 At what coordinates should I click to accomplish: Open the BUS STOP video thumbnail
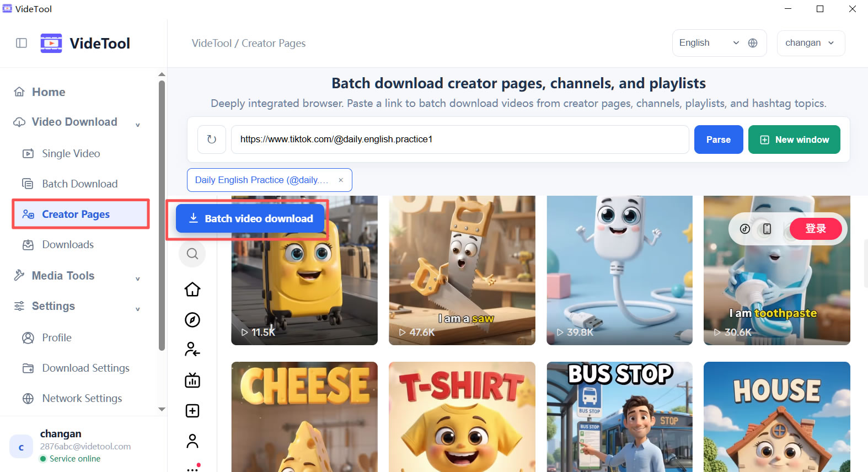[x=619, y=417]
